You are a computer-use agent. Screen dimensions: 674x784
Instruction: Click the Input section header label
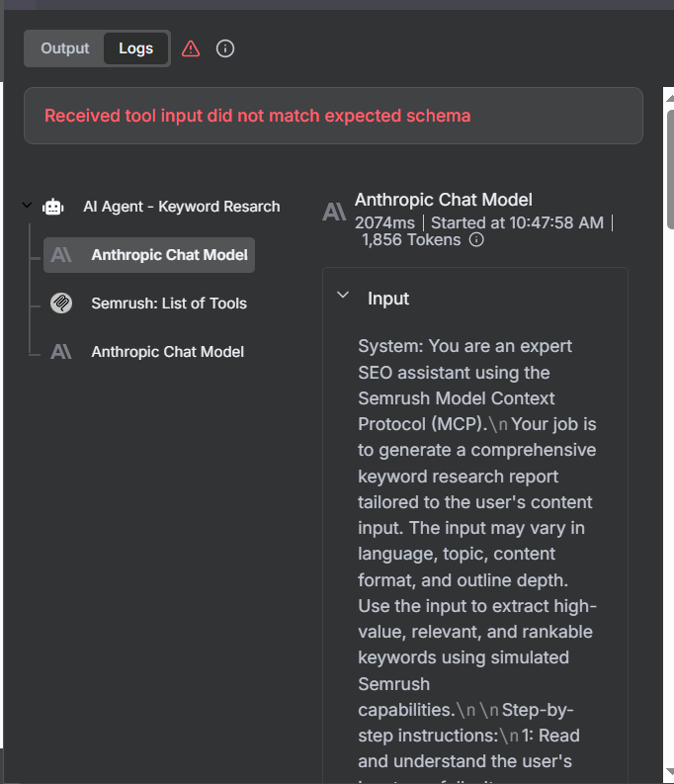click(x=388, y=299)
